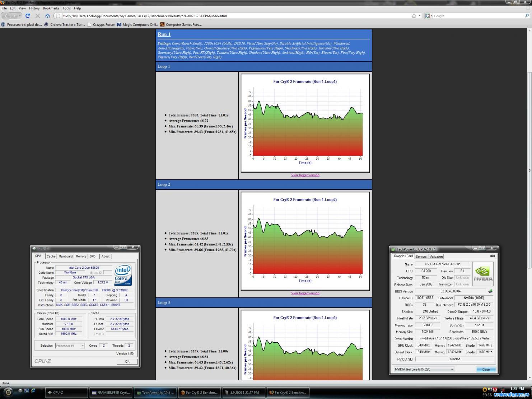
Task: Click the GPU-Z screenshot camera icon
Action: (x=493, y=256)
